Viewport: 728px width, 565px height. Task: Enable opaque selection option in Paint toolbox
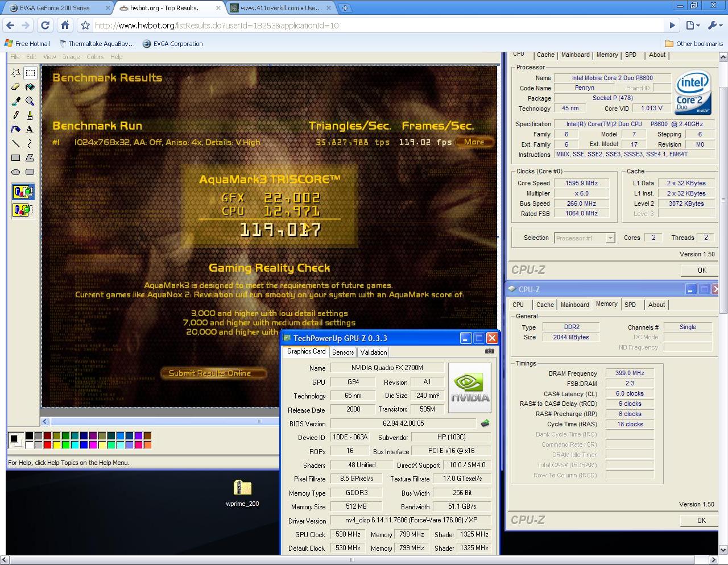pos(23,192)
